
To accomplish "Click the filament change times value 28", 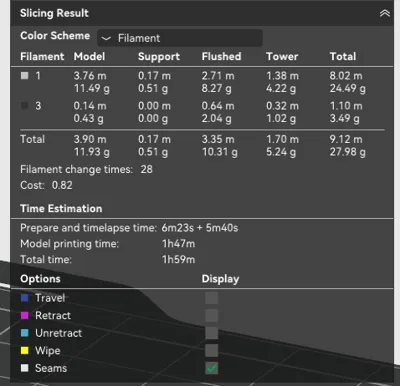I will (x=146, y=169).
